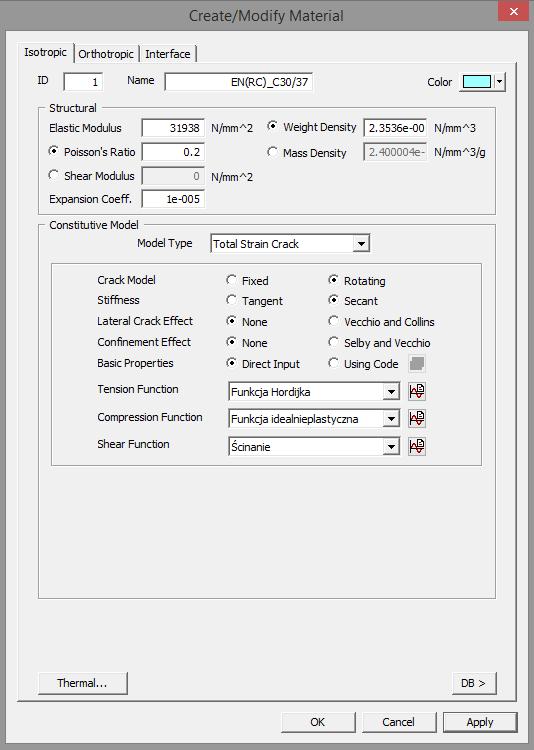This screenshot has height=750, width=534.
Task: Open Shear Function graph editor icon
Action: coord(417,447)
